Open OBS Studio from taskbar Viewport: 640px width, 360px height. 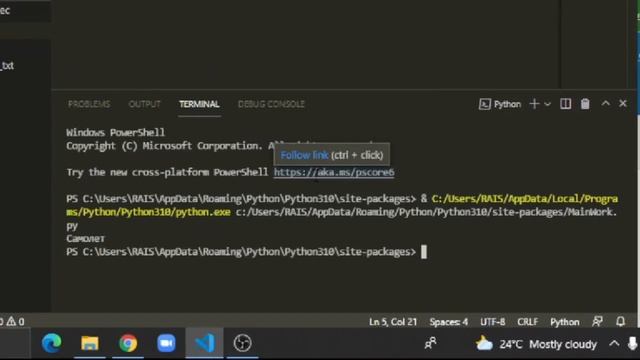tap(242, 343)
